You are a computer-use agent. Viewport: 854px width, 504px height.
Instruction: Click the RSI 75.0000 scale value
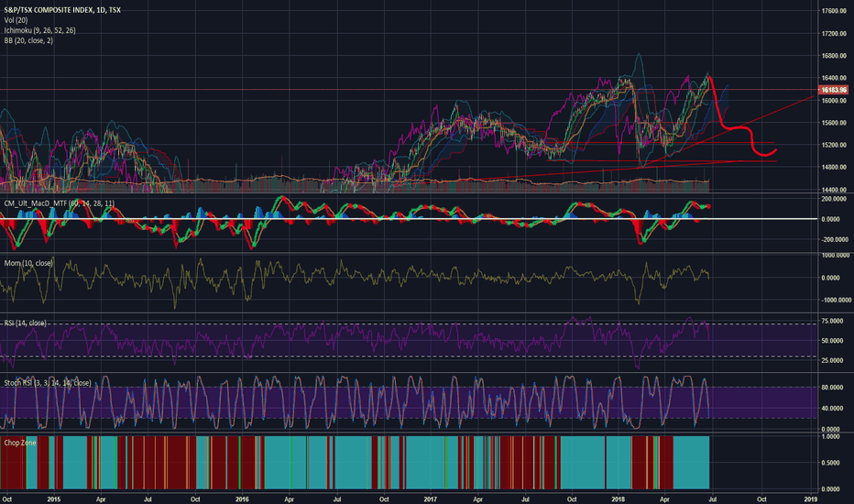(832, 321)
